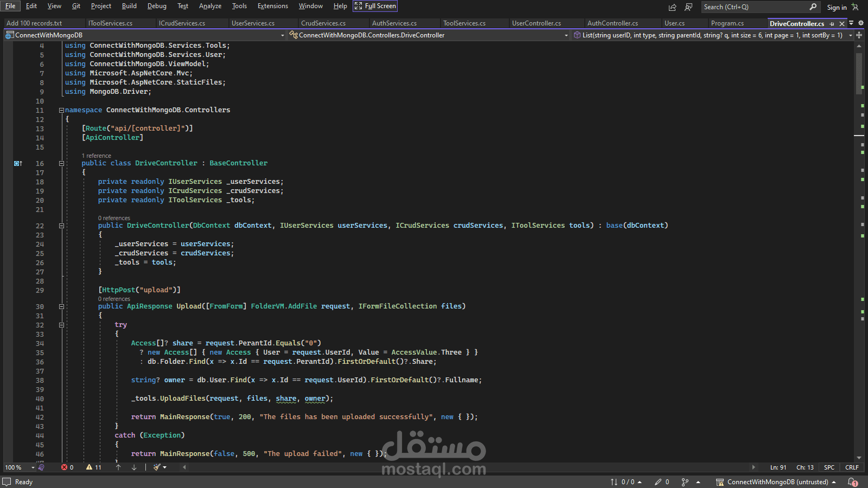This screenshot has height=488, width=868.
Task: Switch to the ICrudServices.cs tab
Action: (182, 23)
